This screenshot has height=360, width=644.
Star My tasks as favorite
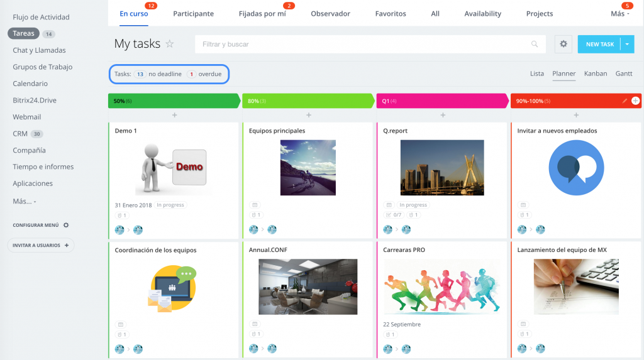[170, 43]
